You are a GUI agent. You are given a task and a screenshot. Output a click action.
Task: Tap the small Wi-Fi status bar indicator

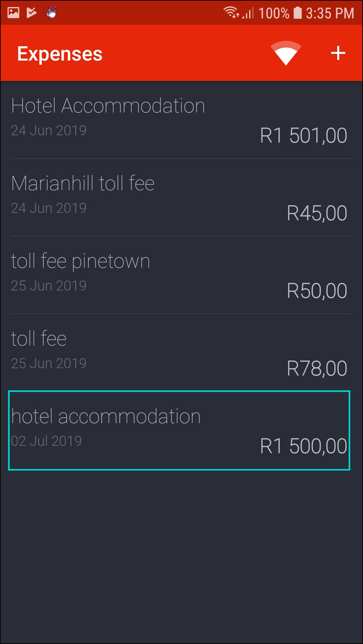[x=231, y=12]
